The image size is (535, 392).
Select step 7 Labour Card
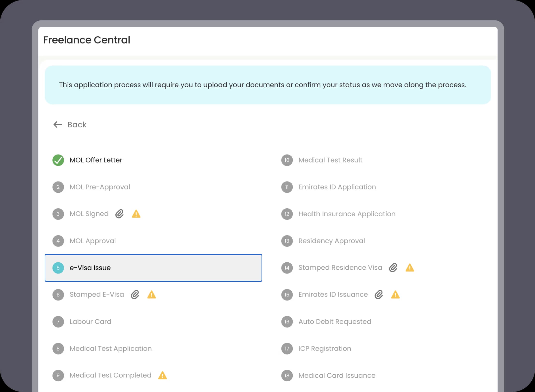[90, 322]
